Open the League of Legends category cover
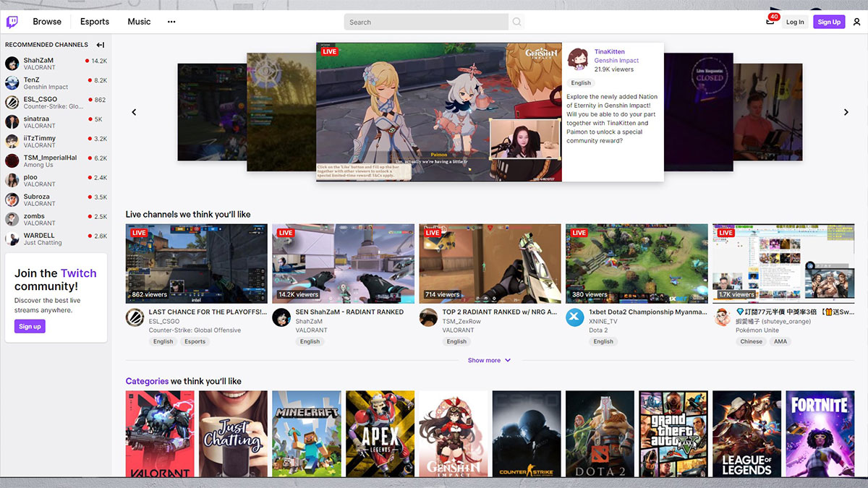This screenshot has width=868, height=488. tap(747, 434)
